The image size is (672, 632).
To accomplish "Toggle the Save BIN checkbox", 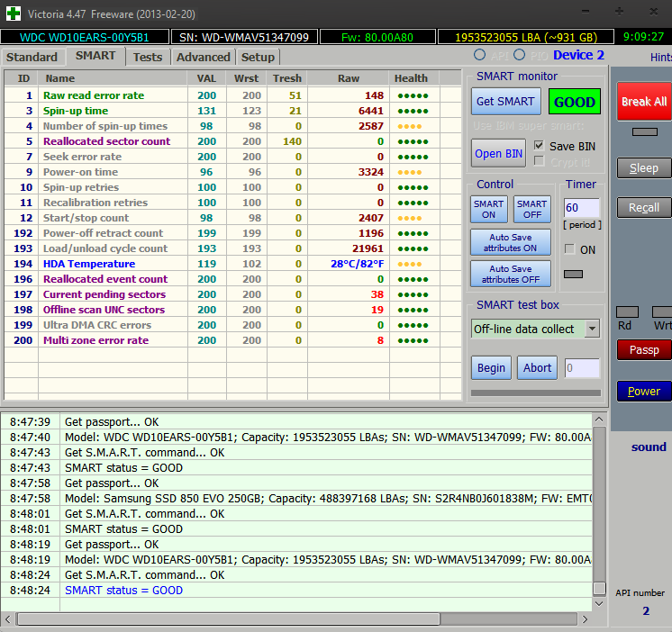I will [x=540, y=146].
